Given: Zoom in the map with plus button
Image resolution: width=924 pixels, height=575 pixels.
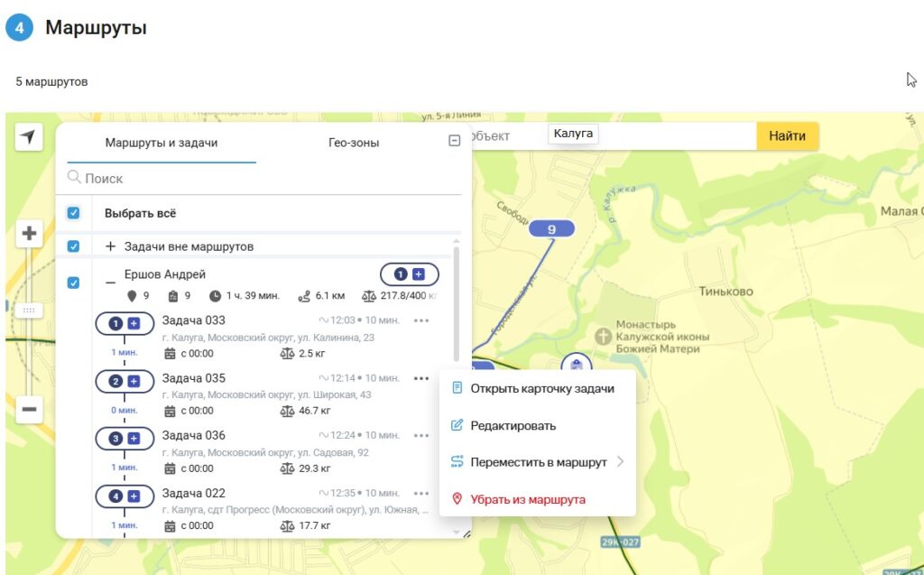Looking at the screenshot, I should click(29, 234).
